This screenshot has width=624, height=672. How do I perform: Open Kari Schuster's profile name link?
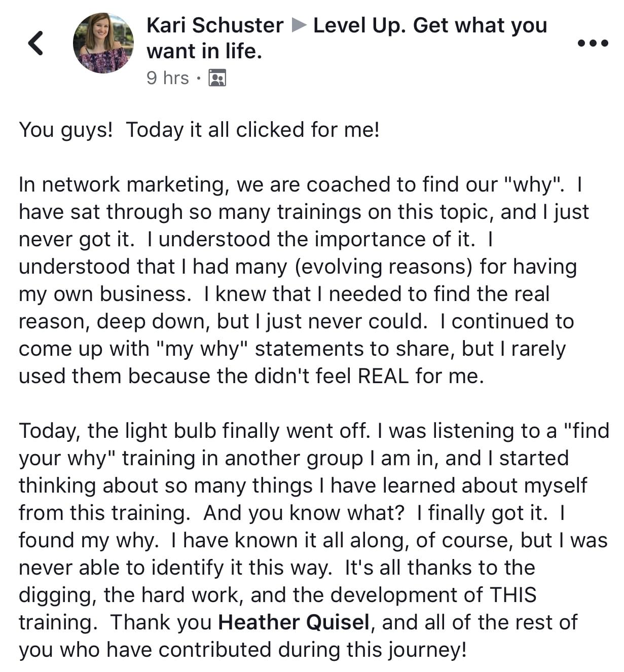[214, 25]
